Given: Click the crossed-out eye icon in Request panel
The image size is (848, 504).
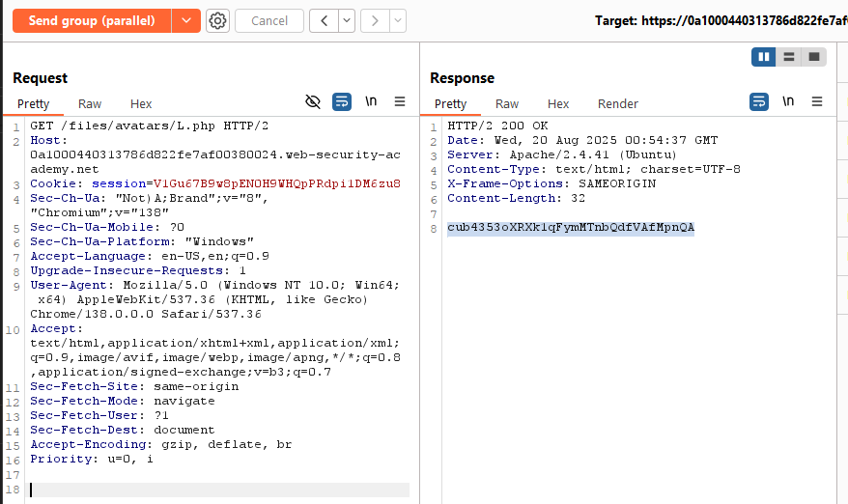Looking at the screenshot, I should click(312, 101).
